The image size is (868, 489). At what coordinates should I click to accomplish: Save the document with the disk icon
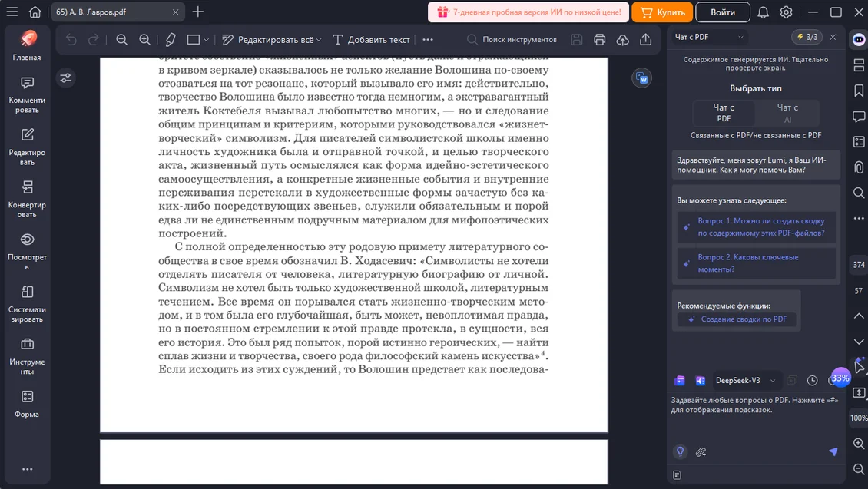pyautogui.click(x=576, y=39)
